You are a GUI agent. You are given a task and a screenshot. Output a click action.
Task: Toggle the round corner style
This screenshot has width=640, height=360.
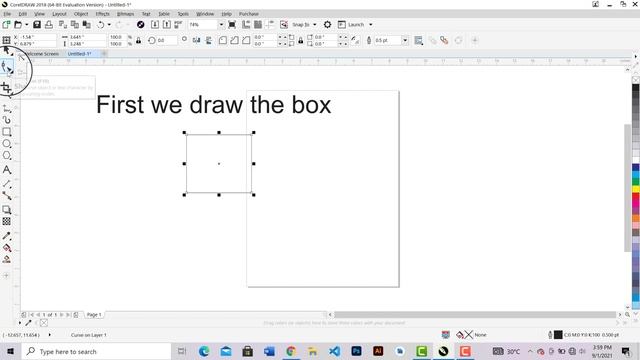pyautogui.click(x=222, y=40)
